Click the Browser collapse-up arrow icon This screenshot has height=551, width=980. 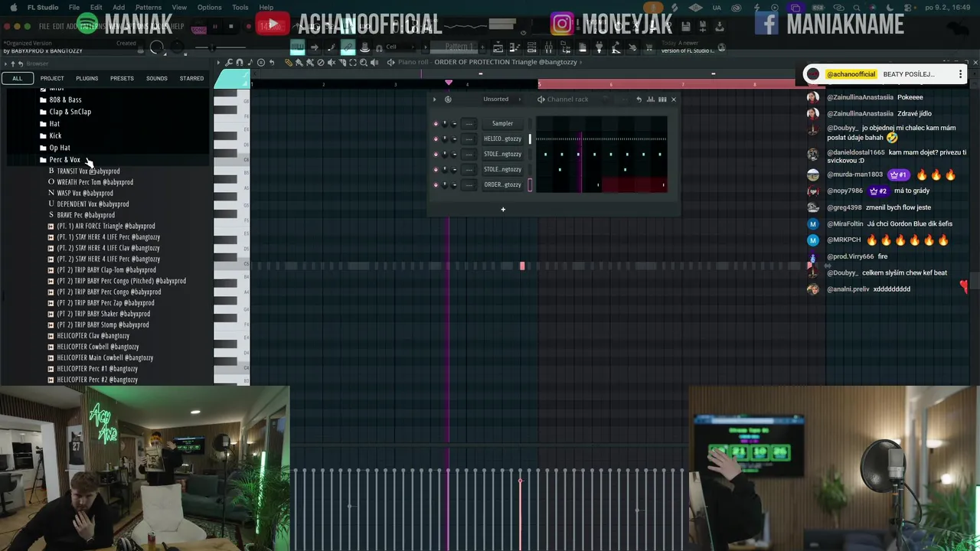pos(13,64)
